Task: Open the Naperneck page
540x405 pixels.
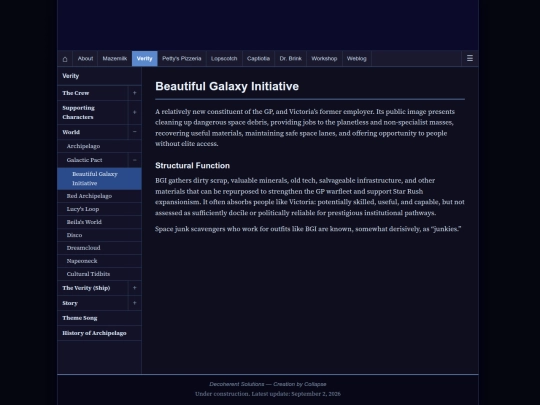Action: tap(99, 261)
